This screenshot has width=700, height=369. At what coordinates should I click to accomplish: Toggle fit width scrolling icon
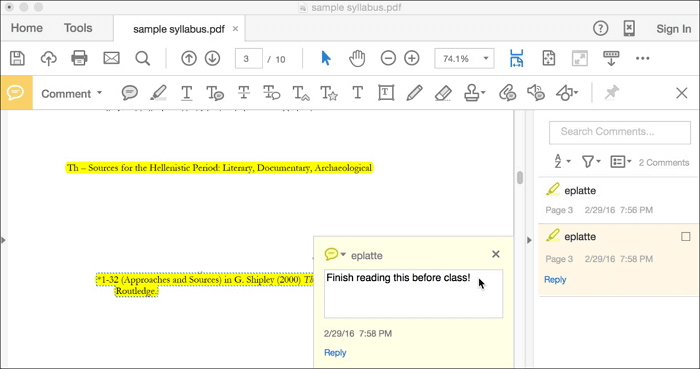click(517, 58)
